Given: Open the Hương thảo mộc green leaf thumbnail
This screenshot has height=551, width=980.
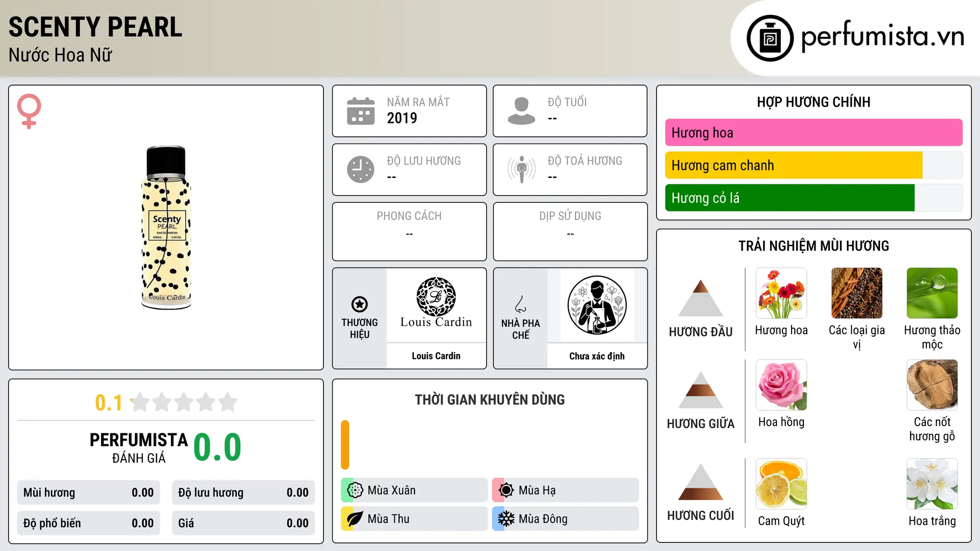Looking at the screenshot, I should (932, 293).
